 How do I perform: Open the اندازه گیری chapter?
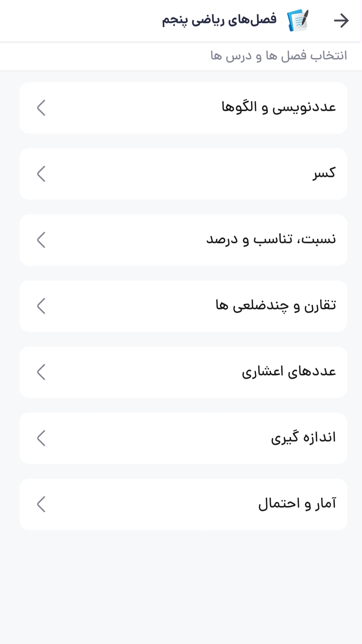click(x=303, y=438)
